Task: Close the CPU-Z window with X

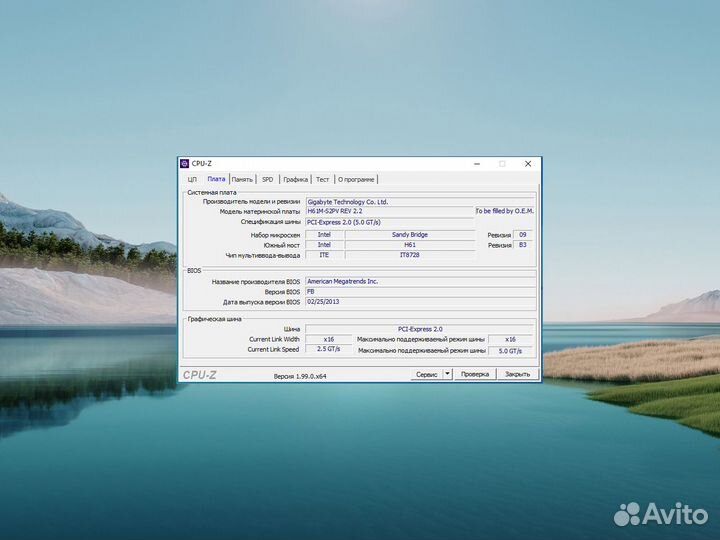Action: tap(528, 164)
